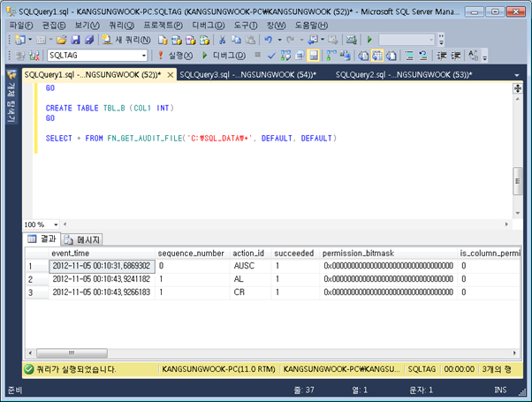Click Specify Template Parameter Values icon

coord(474,56)
